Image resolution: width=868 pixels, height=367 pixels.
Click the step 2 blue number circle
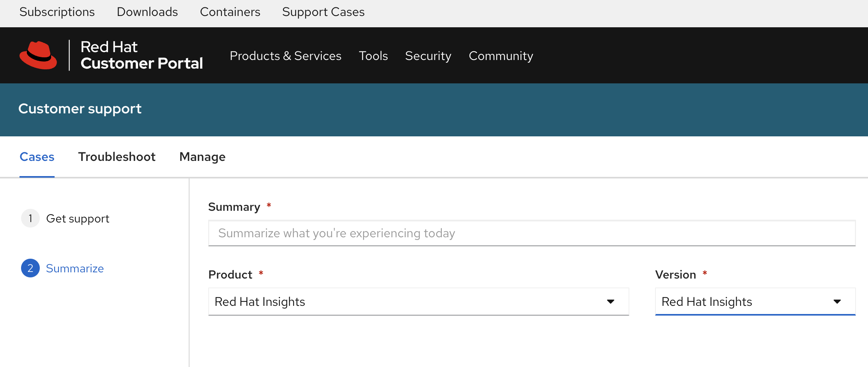coord(30,268)
